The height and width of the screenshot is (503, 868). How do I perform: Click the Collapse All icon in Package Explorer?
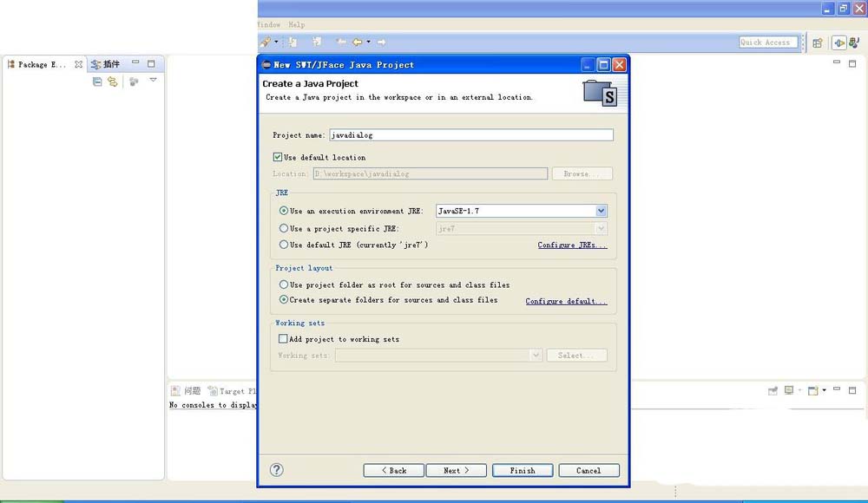97,82
